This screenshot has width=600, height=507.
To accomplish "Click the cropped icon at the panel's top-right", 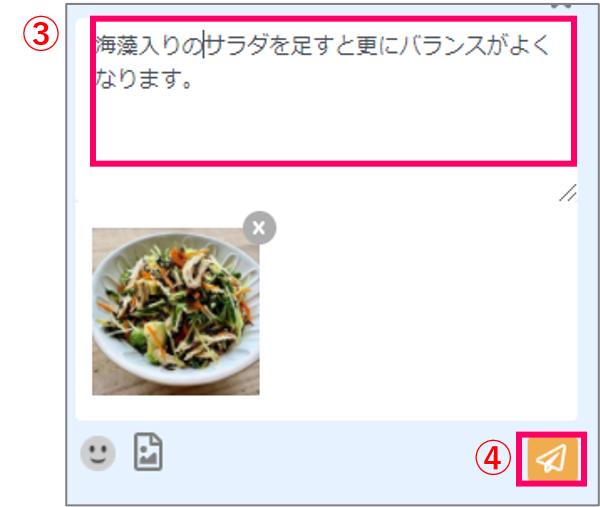I will point(561,6).
